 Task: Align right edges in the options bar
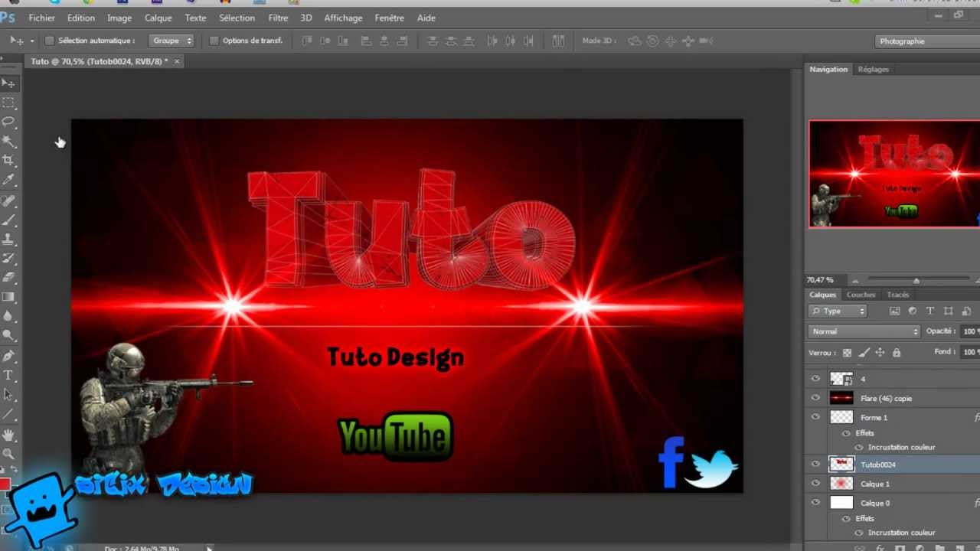point(401,41)
